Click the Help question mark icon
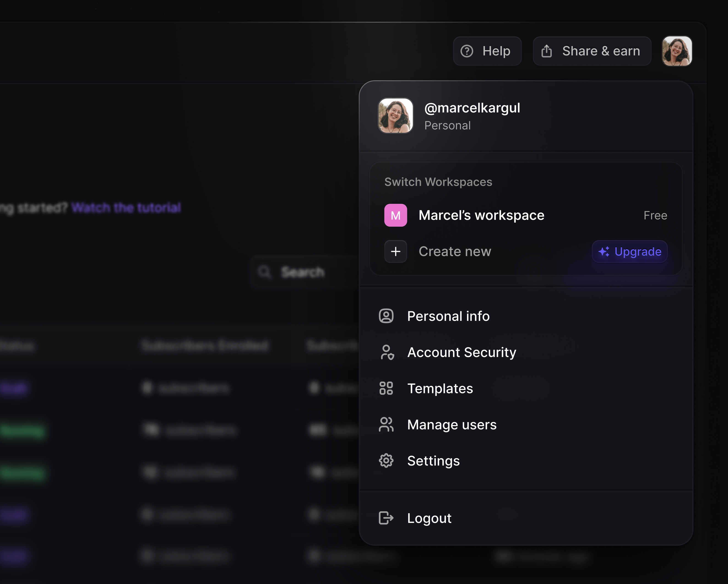The height and width of the screenshot is (584, 728). (x=467, y=51)
